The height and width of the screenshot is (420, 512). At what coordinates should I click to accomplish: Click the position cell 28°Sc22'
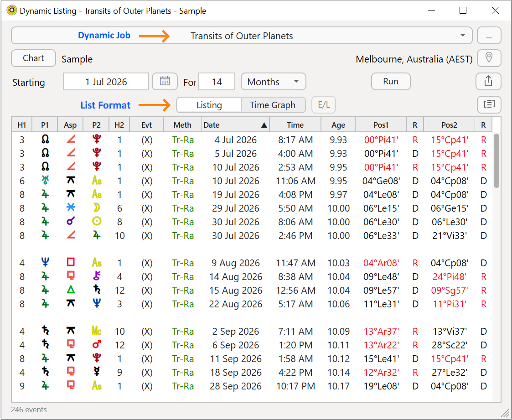[449, 345]
